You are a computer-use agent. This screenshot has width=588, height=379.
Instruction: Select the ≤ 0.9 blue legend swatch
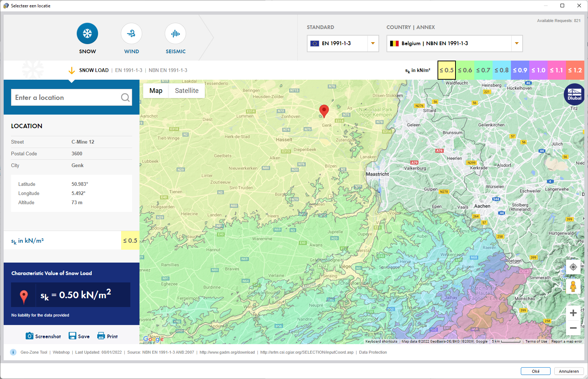[520, 70]
